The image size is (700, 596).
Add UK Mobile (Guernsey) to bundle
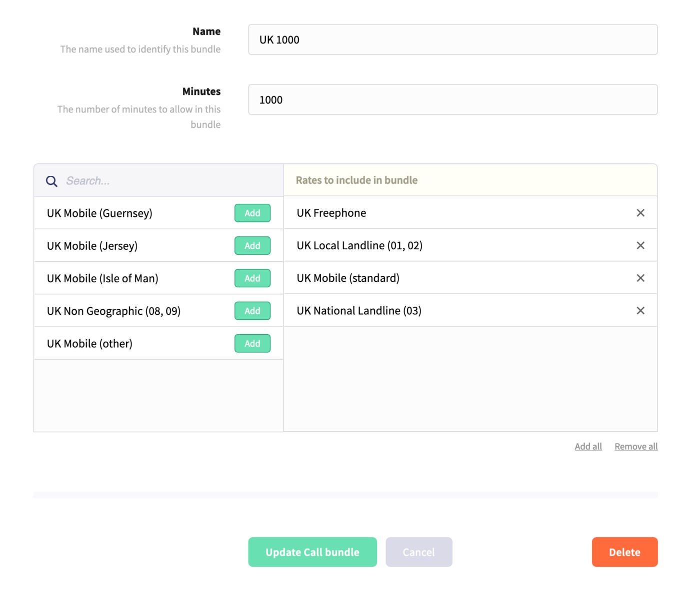pos(252,213)
